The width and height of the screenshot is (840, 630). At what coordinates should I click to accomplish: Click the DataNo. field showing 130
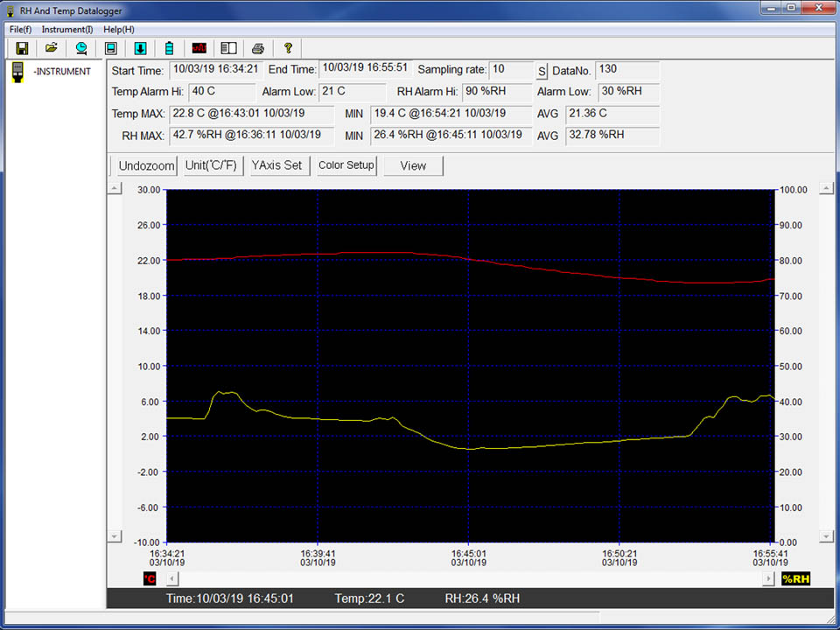click(x=627, y=70)
